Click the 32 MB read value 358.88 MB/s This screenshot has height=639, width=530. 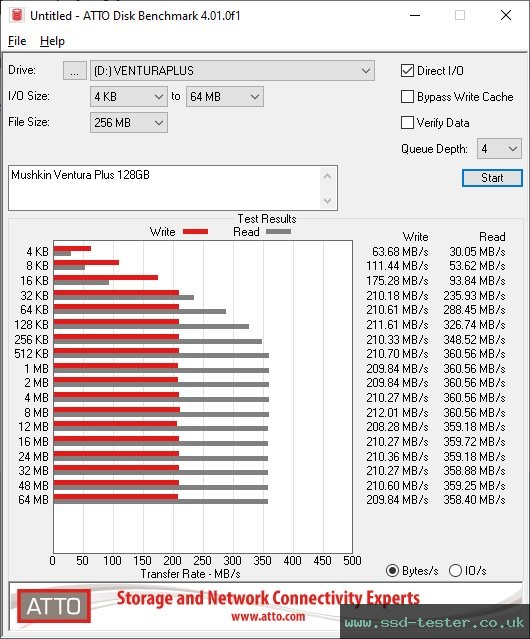pyautogui.click(x=475, y=471)
